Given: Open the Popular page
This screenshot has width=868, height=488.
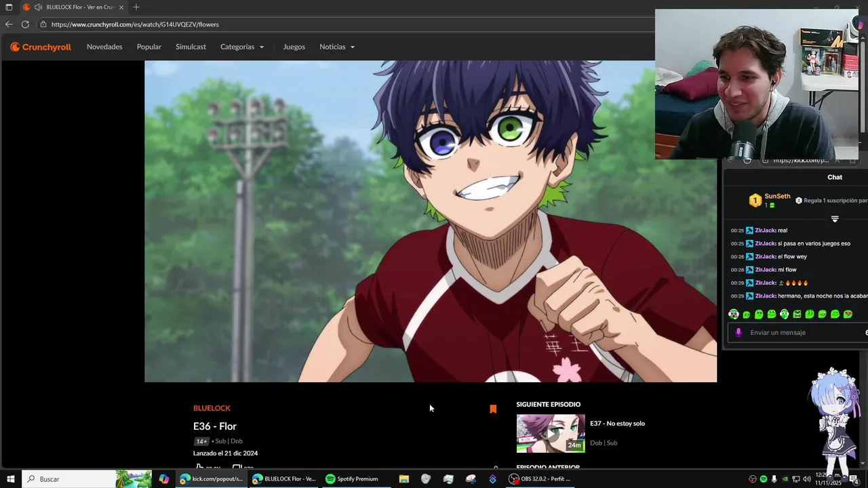Looking at the screenshot, I should point(149,47).
